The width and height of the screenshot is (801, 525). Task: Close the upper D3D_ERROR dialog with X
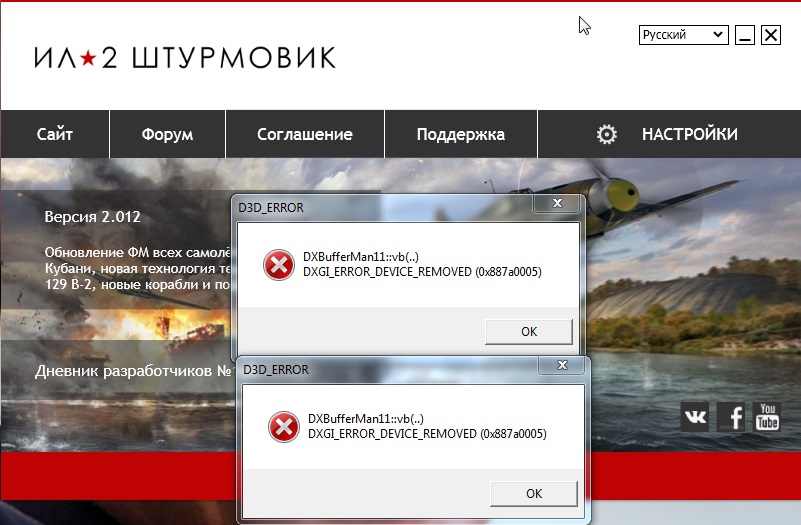point(557,203)
